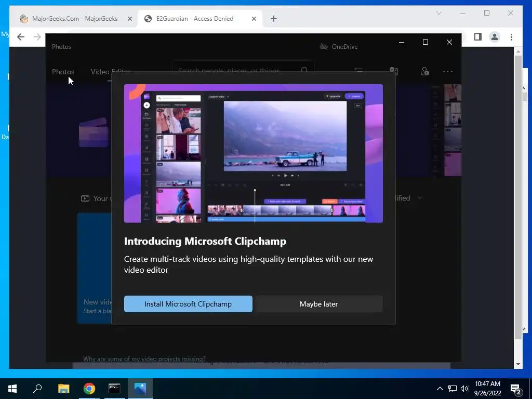Open Chrome tab search dropdown
This screenshot has width=532, height=399.
click(x=438, y=13)
